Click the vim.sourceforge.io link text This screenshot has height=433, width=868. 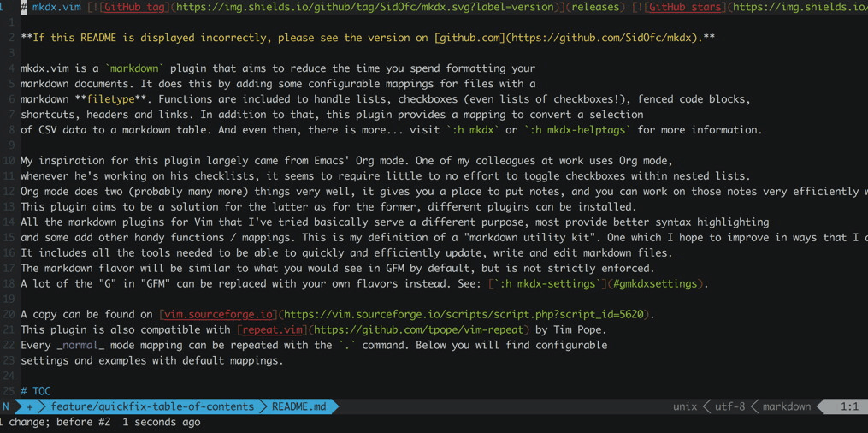[218, 315]
